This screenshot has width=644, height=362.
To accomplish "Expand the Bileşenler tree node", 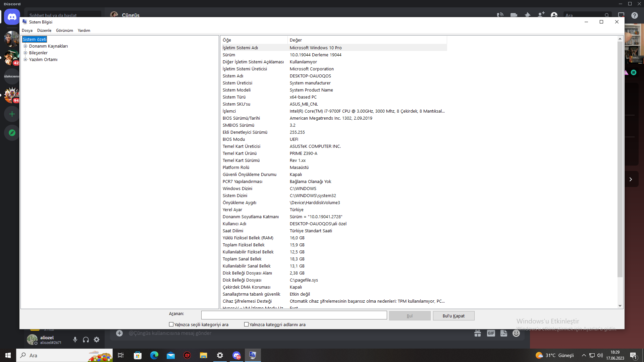I will point(25,53).
